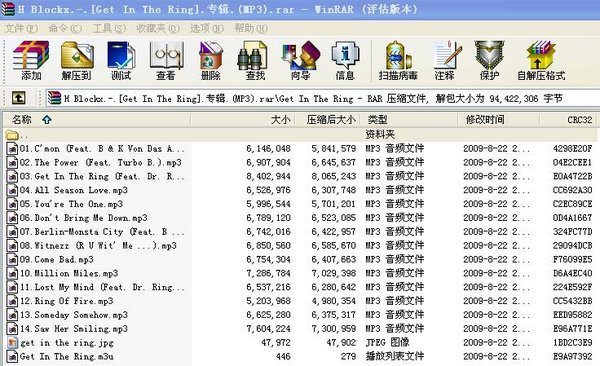This screenshot has height=366, width=600.
Task: Click the WinRAR icon in title bar
Action: pyautogui.click(x=8, y=9)
